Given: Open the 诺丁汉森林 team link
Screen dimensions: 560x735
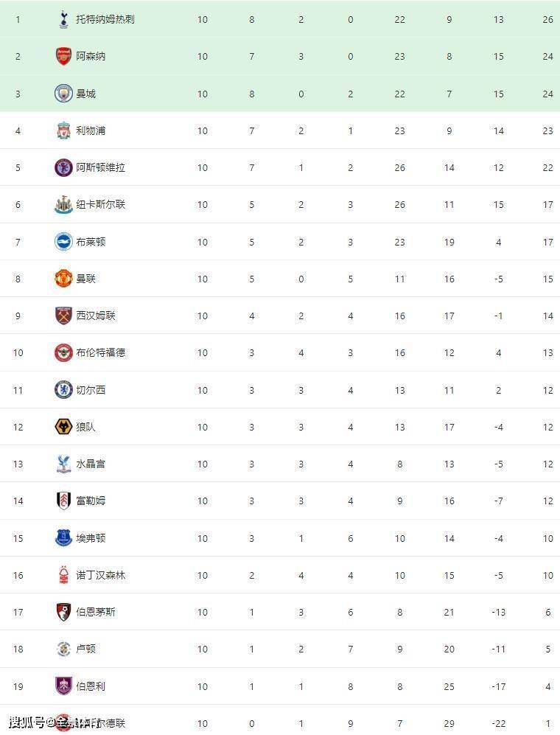Looking at the screenshot, I should 100,575.
